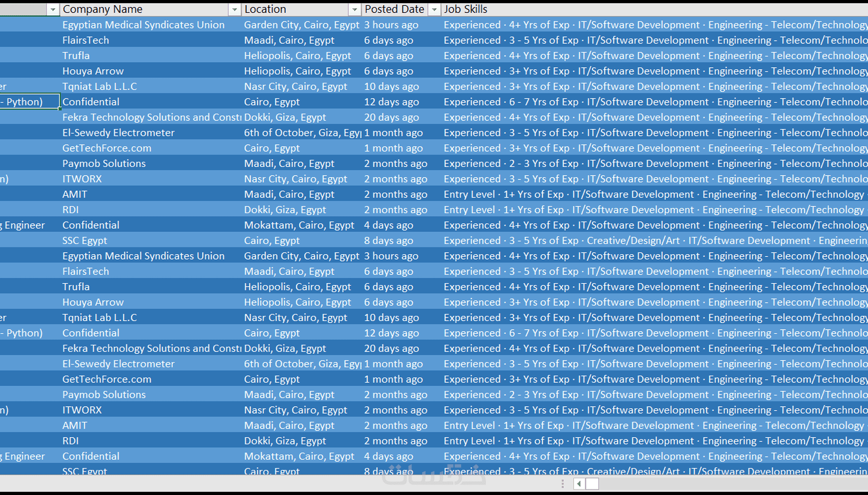The height and width of the screenshot is (495, 868).
Task: Click the horizontal scrollbar left arrow
Action: click(579, 484)
